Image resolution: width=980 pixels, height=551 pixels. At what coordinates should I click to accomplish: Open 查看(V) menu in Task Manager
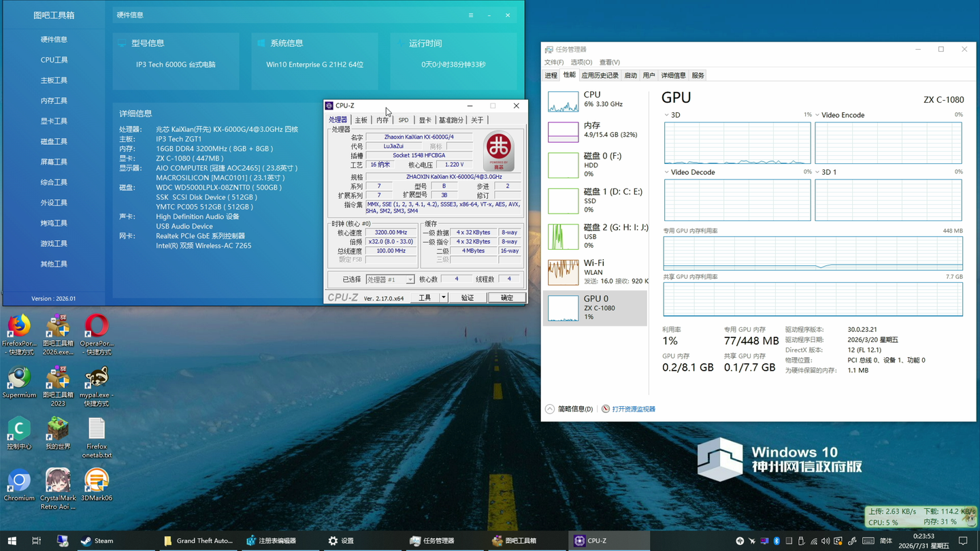coord(609,63)
